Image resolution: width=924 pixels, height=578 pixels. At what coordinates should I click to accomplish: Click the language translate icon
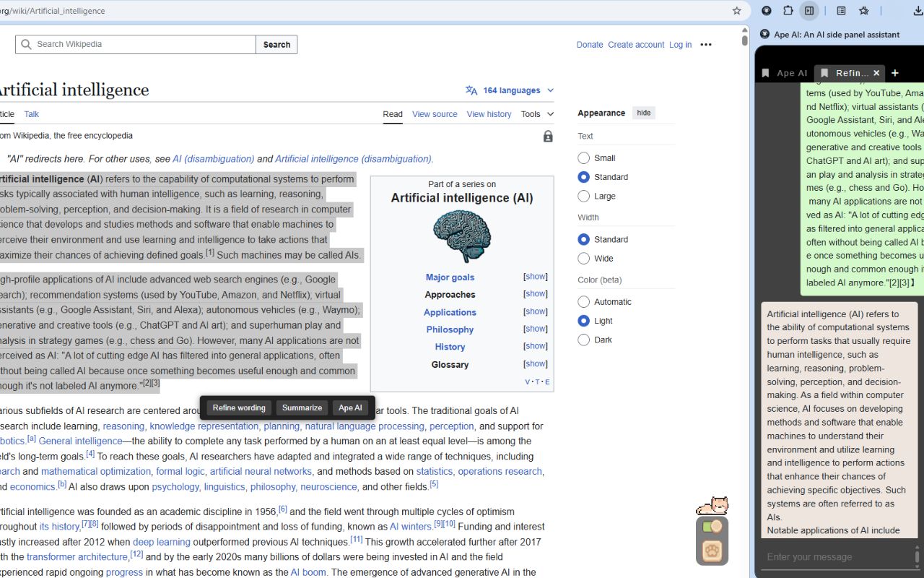[x=471, y=90]
